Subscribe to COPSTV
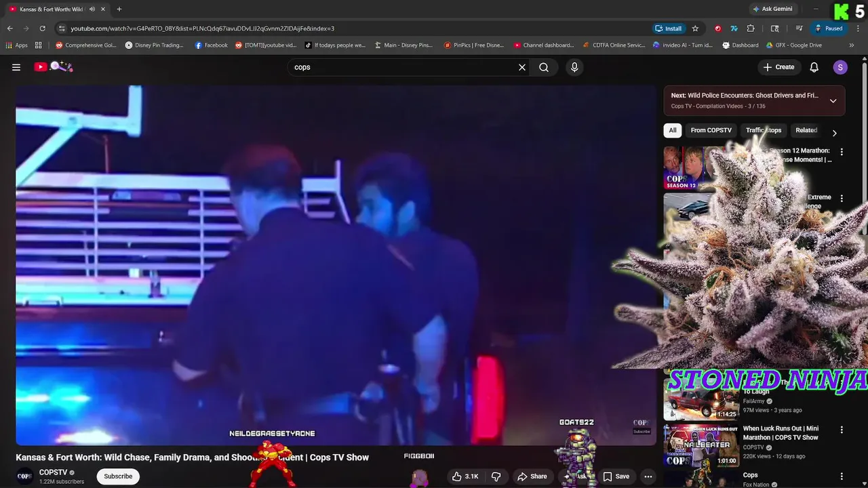Screen dimensions: 868x488 click(118, 476)
